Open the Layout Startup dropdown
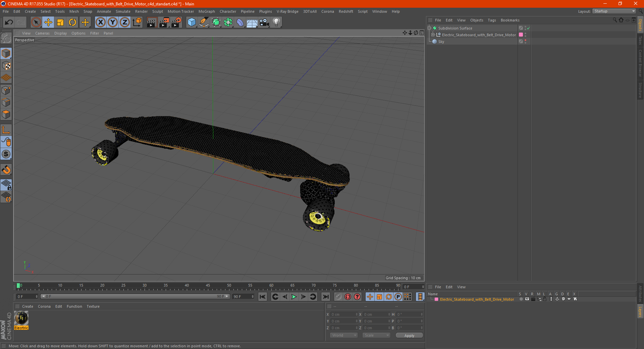 tap(614, 11)
